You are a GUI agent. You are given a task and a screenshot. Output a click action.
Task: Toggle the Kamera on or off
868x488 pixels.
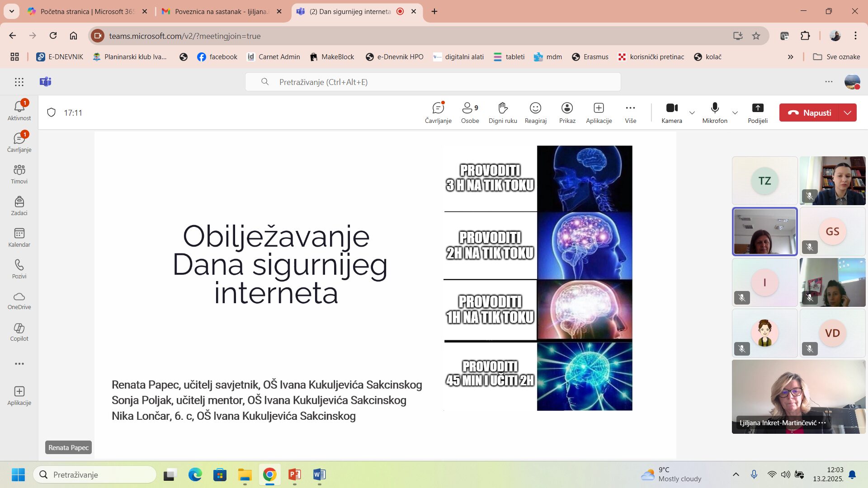pos(671,113)
